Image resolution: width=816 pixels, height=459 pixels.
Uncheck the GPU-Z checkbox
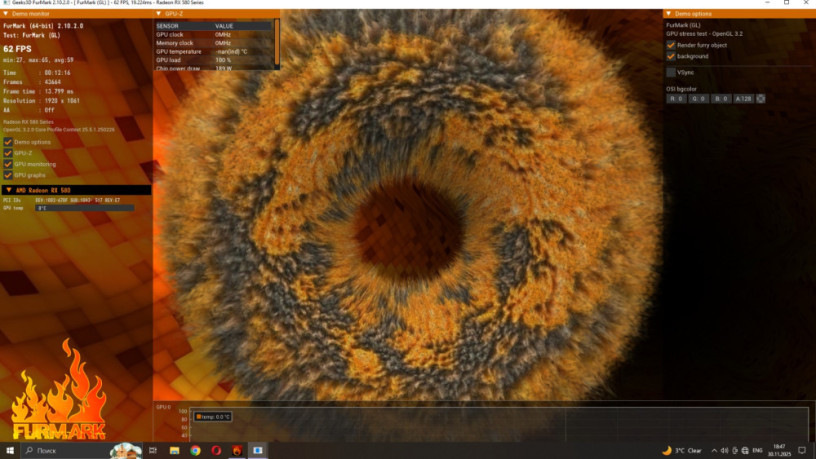tap(8, 153)
